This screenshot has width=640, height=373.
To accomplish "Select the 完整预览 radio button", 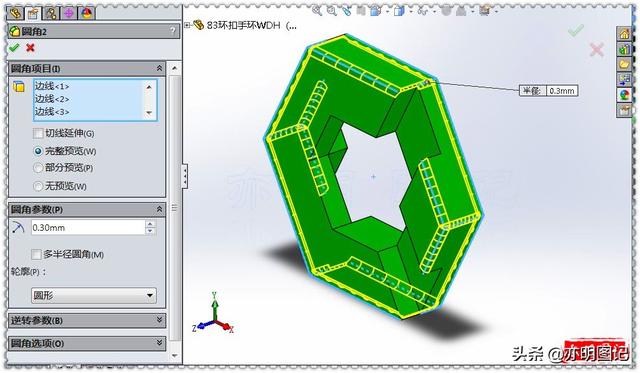I will [38, 151].
